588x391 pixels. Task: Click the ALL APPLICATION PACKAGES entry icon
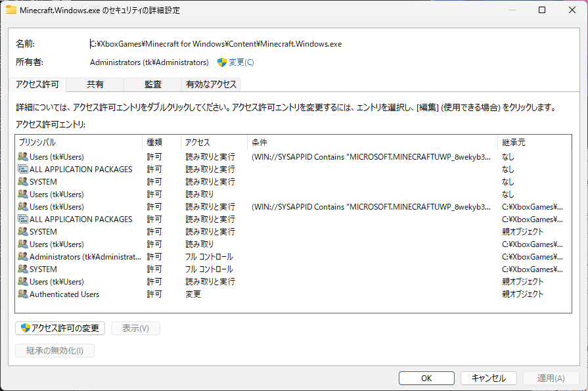21,169
